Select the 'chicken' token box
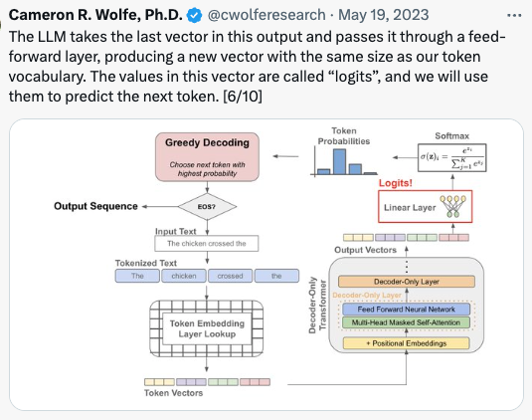The width and height of the screenshot is (532, 420). coord(184,276)
